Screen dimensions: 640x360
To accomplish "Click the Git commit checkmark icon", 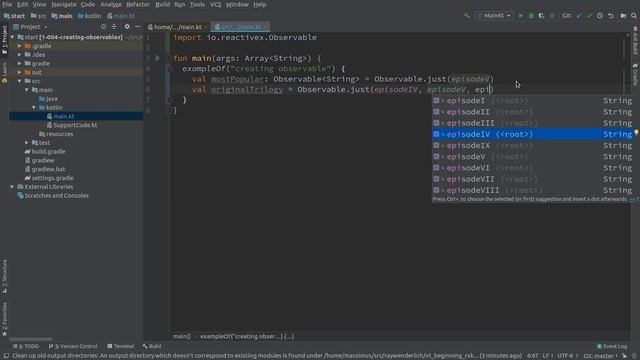I will (589, 16).
